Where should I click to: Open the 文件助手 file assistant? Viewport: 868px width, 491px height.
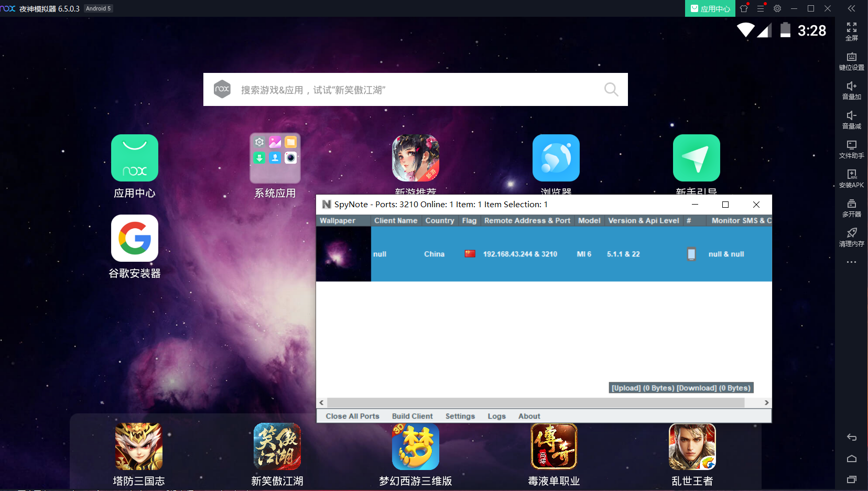(852, 149)
